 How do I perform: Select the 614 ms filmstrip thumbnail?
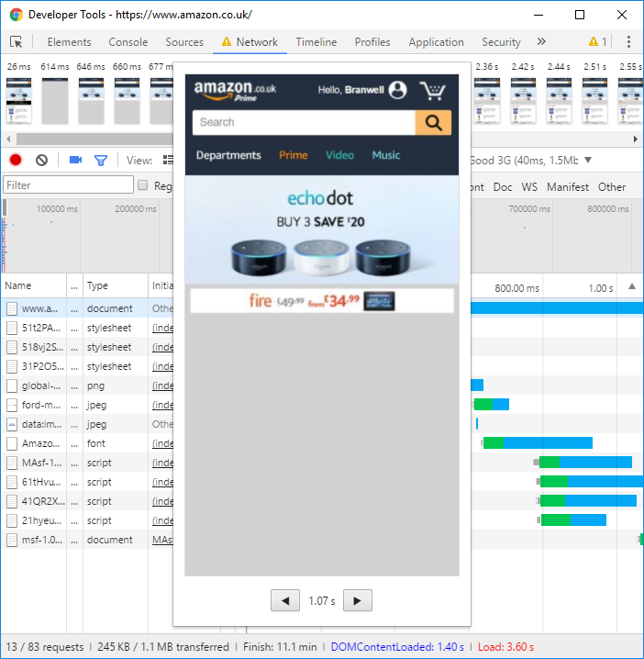pyautogui.click(x=55, y=101)
